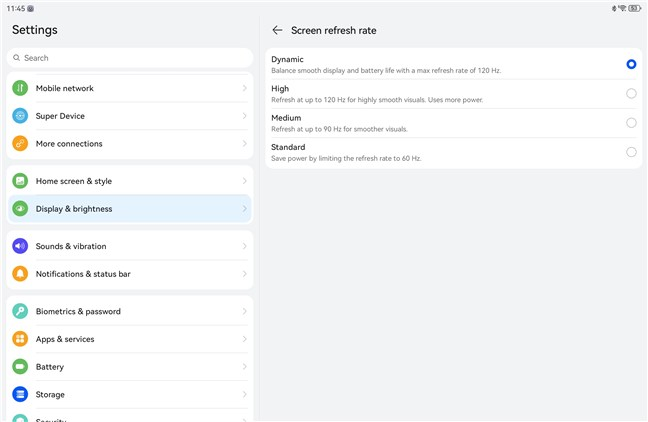Expand Battery settings via its chevron
This screenshot has width=648, height=422.
pyautogui.click(x=245, y=367)
